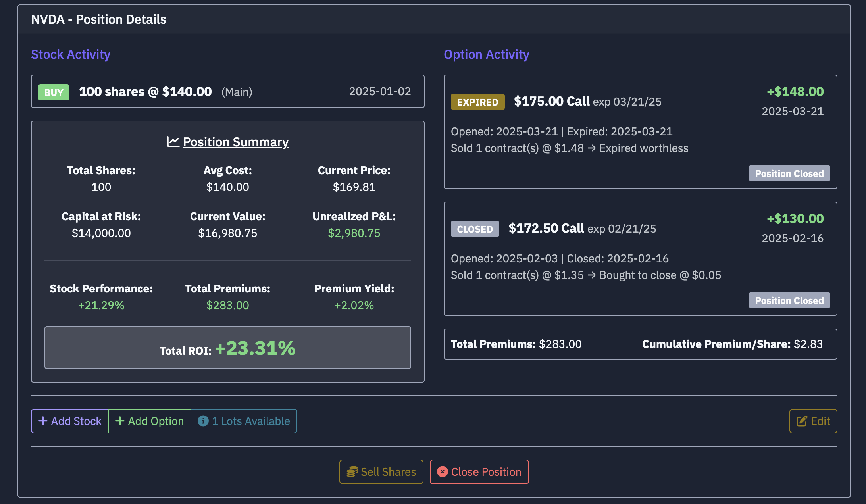
Task: Click the chart icon beside Position Summary
Action: (173, 142)
